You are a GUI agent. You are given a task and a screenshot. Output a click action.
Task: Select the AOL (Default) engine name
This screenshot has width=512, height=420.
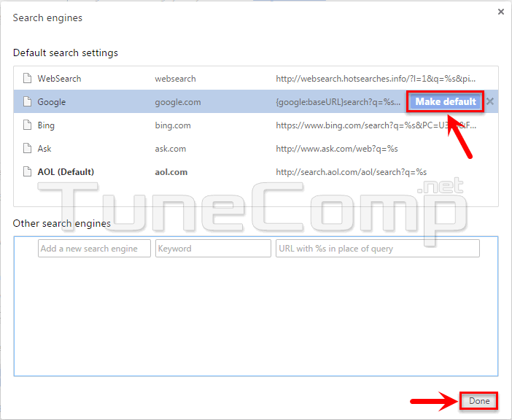tap(66, 172)
